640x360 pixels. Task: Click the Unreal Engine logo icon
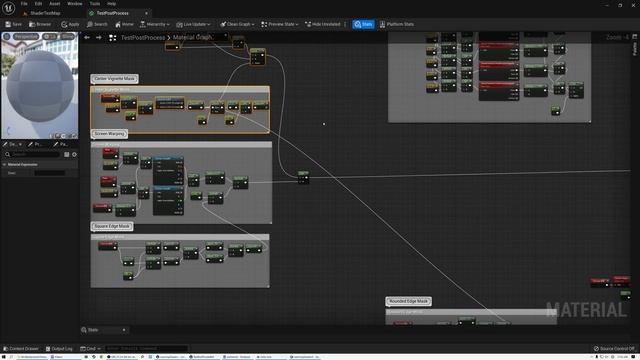8,8
